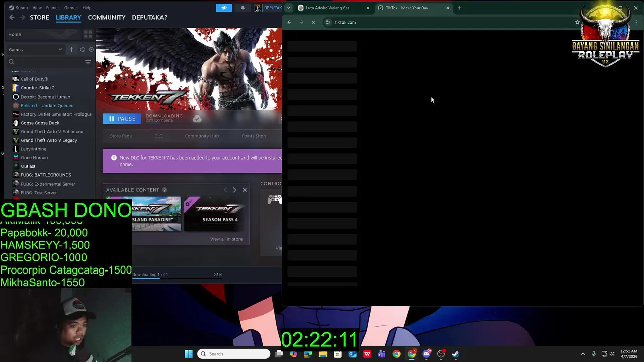Go back using Steam's back arrow
644x362 pixels.
click(x=12, y=17)
